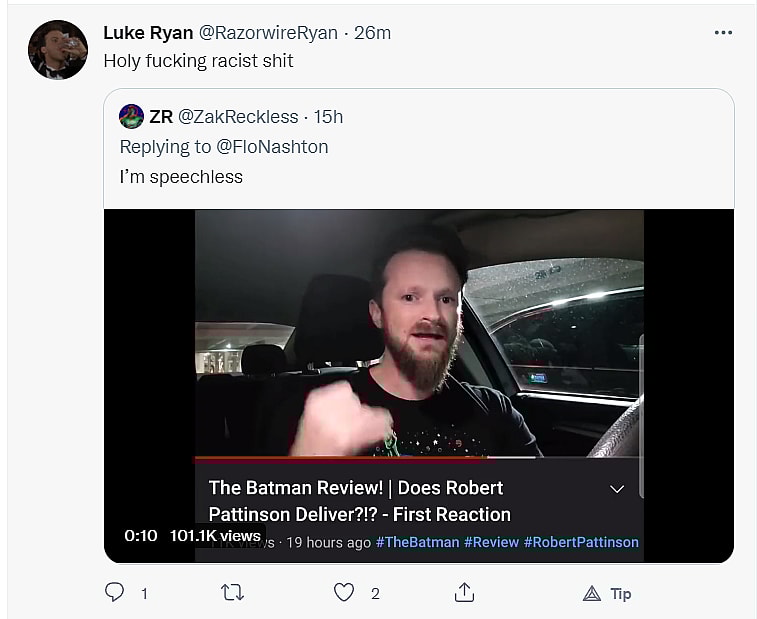Click ZR's small profile avatar
The width and height of the screenshot is (757, 619).
[132, 117]
